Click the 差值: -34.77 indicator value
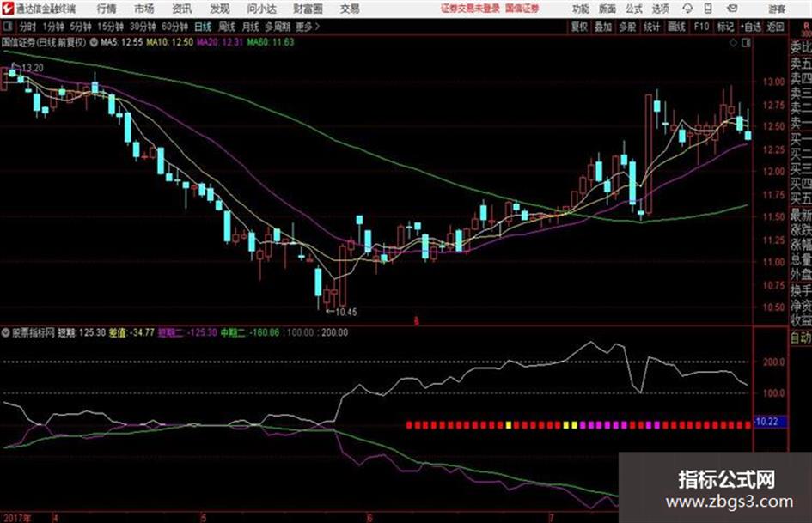Viewport: 812px width, 523px height. (x=131, y=332)
